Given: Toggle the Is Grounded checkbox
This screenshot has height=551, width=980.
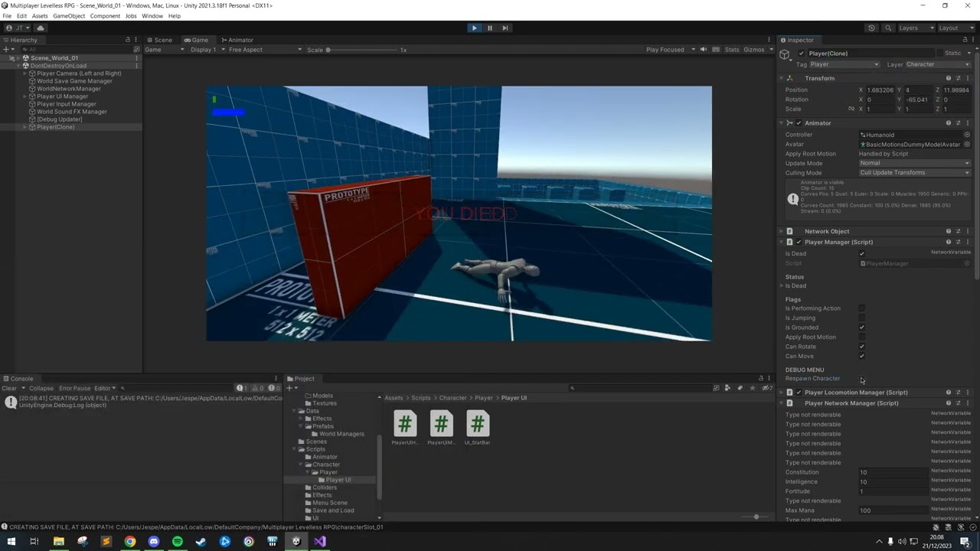Looking at the screenshot, I should tap(862, 328).
